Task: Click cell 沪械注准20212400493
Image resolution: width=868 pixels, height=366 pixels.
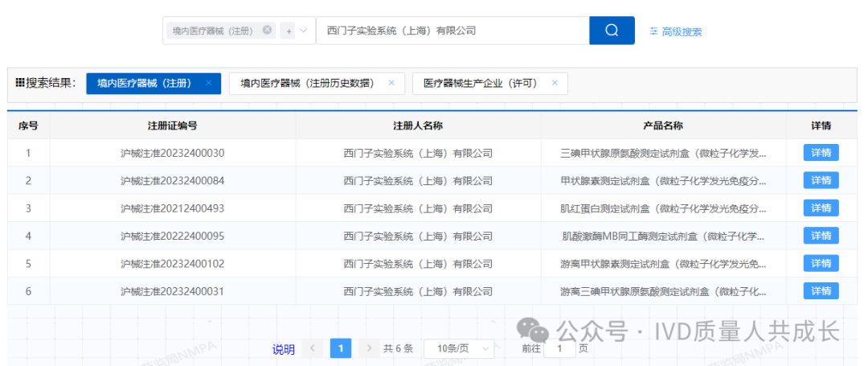Action: (x=172, y=209)
